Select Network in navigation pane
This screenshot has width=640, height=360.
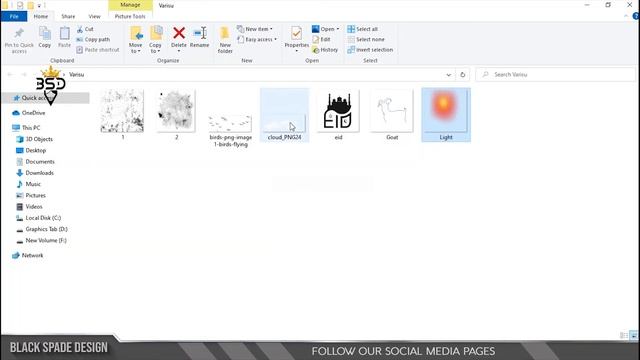click(28, 256)
